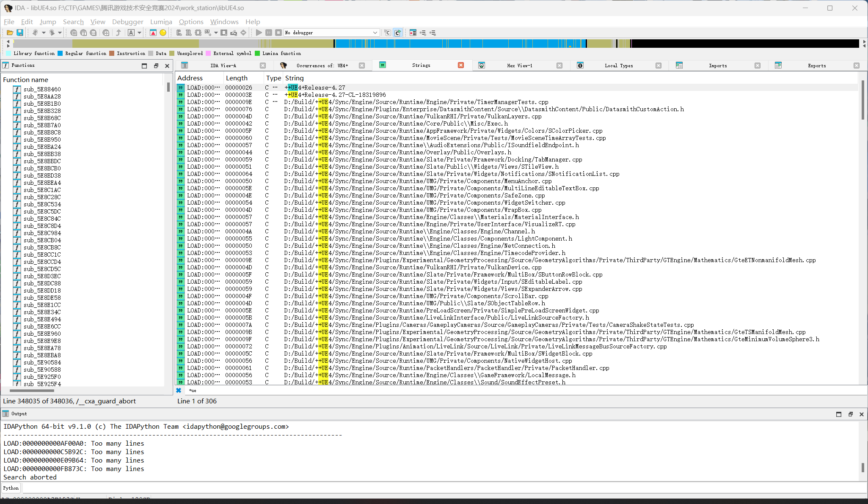Open the dropdown beside the 'A' icon
Screen dimensions: 868x504
click(139, 33)
